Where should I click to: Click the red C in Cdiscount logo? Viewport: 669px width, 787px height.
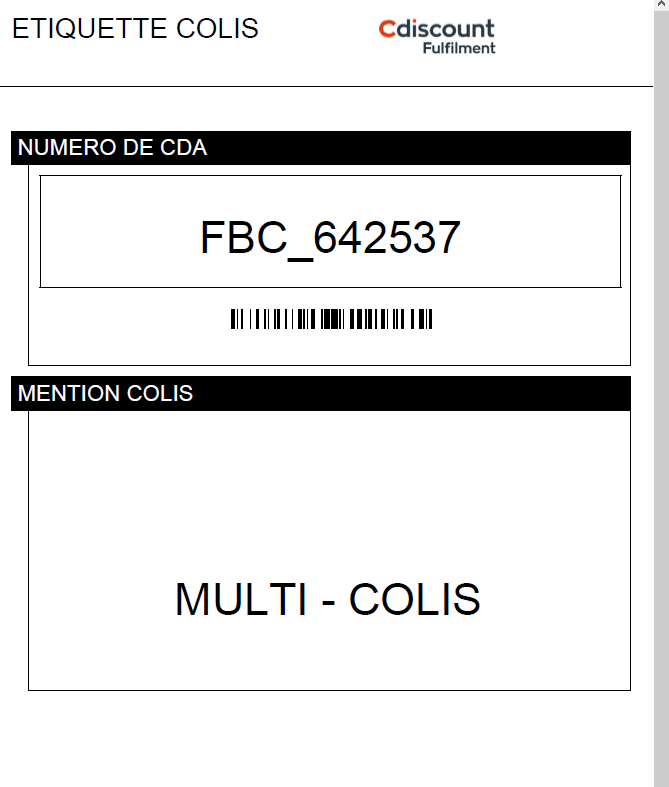point(387,29)
